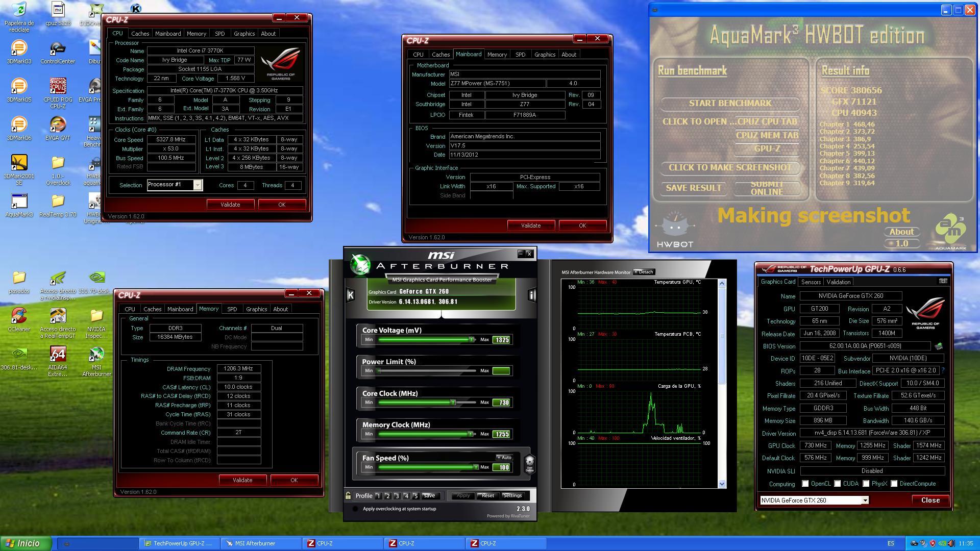Launch the AquaMark3 desktop shortcut
Viewport: 980px width, 551px height.
[19, 205]
